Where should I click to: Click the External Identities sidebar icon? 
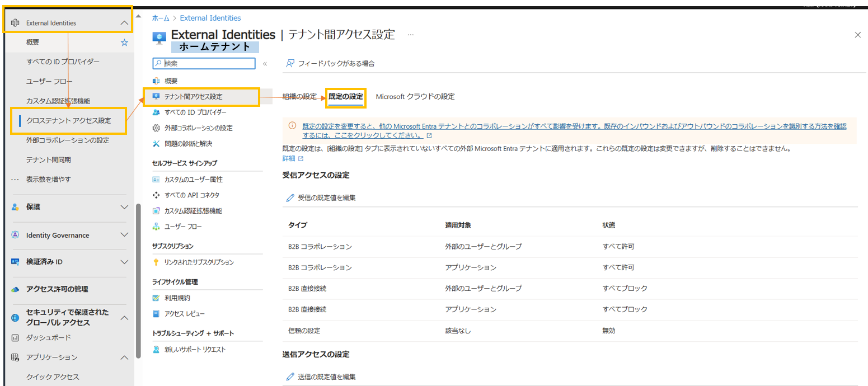[x=15, y=23]
